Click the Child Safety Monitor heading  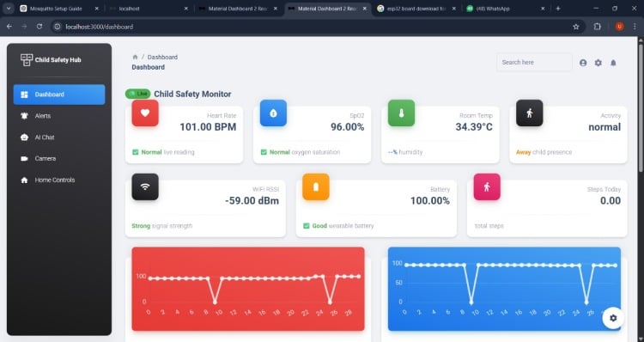pos(192,95)
